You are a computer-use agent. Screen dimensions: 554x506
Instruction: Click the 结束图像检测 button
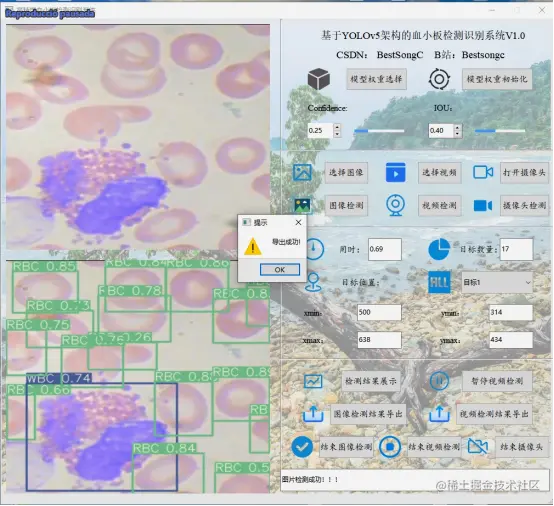coord(346,447)
